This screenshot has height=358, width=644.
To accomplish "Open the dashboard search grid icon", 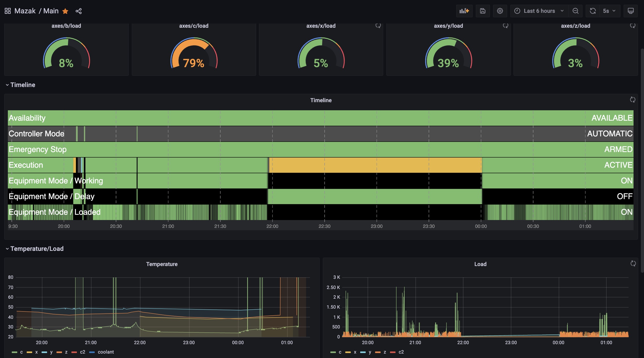I will (8, 11).
